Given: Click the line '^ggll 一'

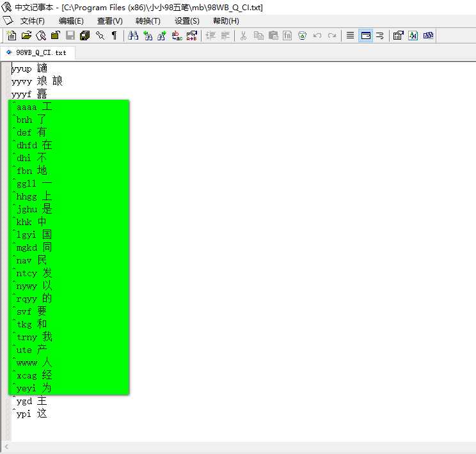Looking at the screenshot, I should pos(32,184).
